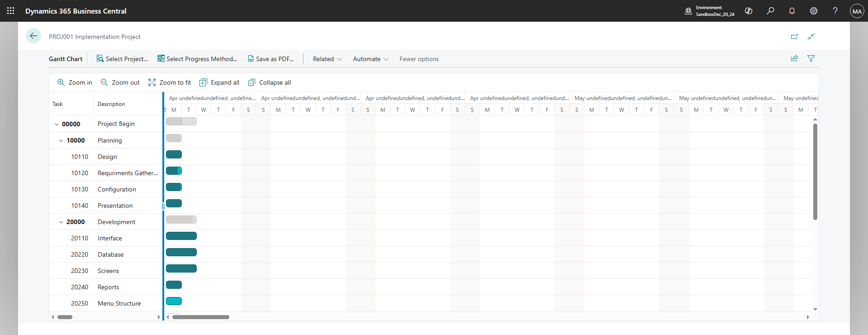This screenshot has width=868, height=335.
Task: Click the PROJ001 Implementation Project title
Action: click(95, 37)
